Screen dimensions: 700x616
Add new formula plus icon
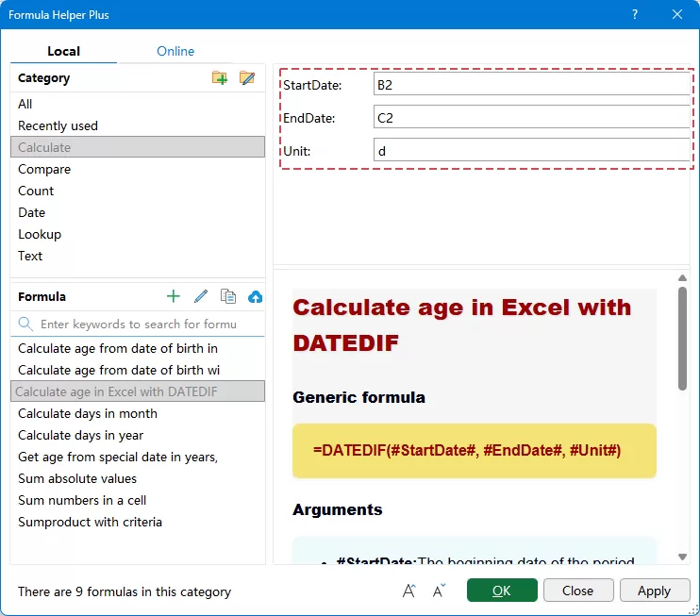[x=174, y=296]
